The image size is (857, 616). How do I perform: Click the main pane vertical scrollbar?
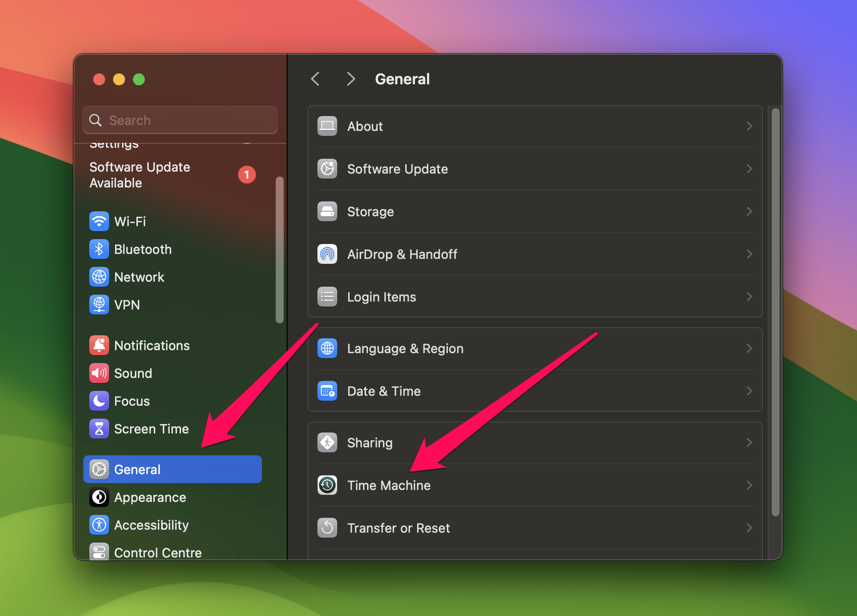point(776,312)
